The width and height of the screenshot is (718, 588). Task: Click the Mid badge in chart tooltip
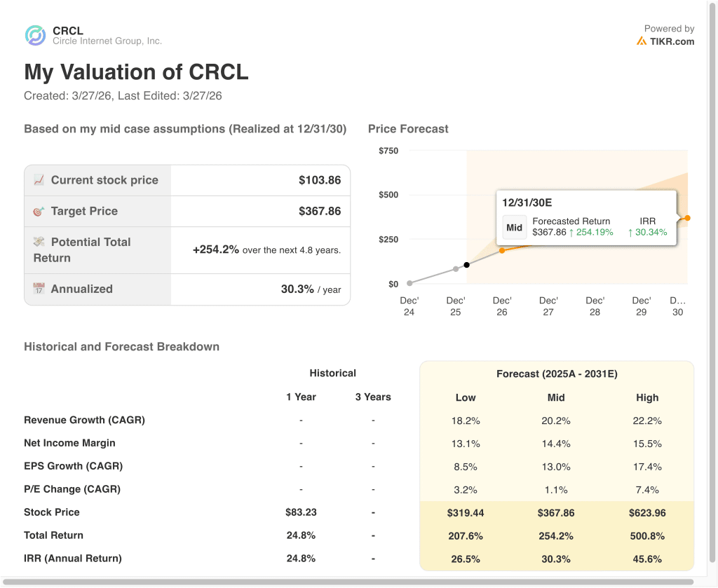pyautogui.click(x=514, y=228)
